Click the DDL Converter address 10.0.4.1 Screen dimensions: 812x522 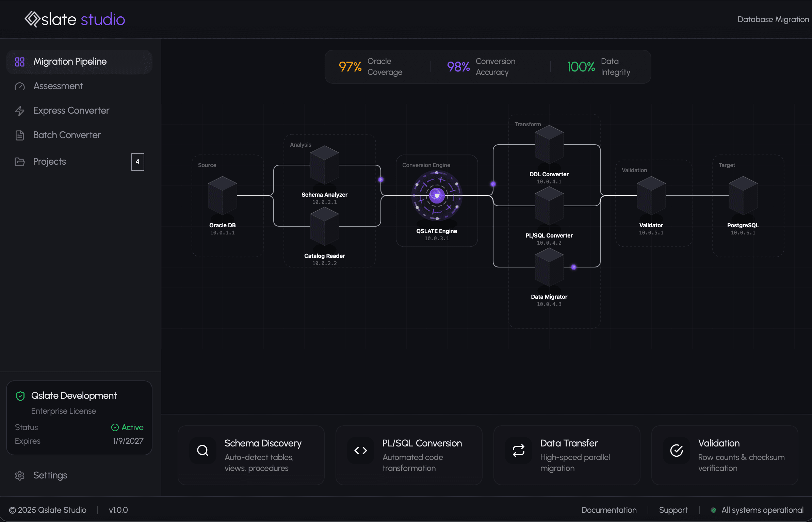pyautogui.click(x=549, y=182)
